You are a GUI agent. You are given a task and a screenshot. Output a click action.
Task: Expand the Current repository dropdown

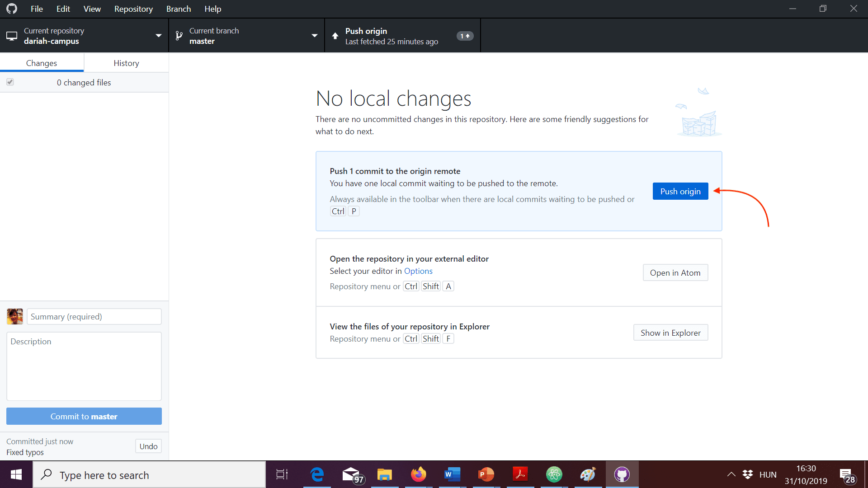[158, 36]
